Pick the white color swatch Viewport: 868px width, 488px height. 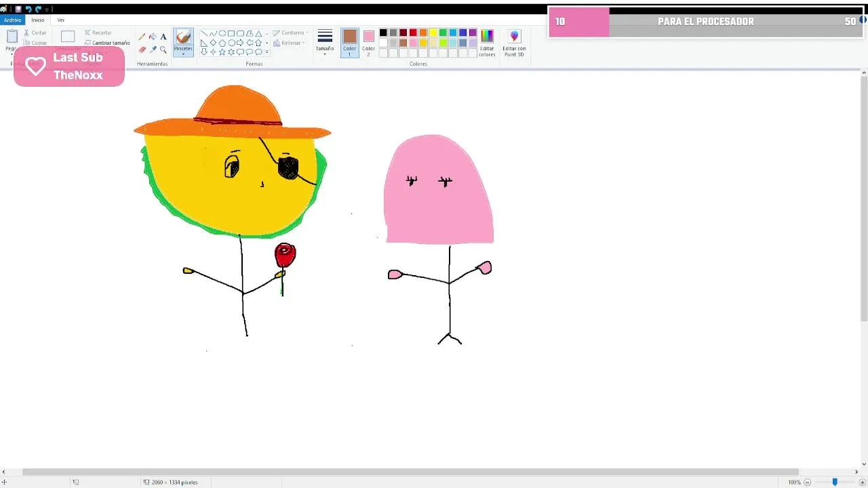tap(383, 43)
